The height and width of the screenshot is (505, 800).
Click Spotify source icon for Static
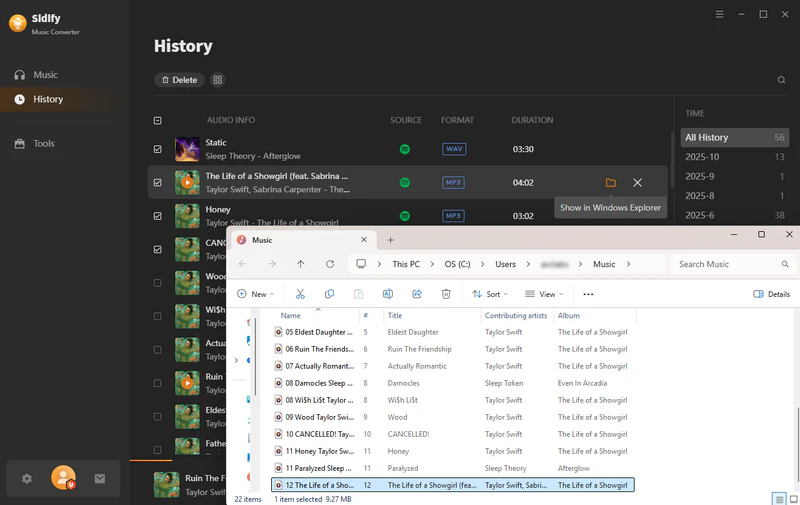click(x=405, y=149)
